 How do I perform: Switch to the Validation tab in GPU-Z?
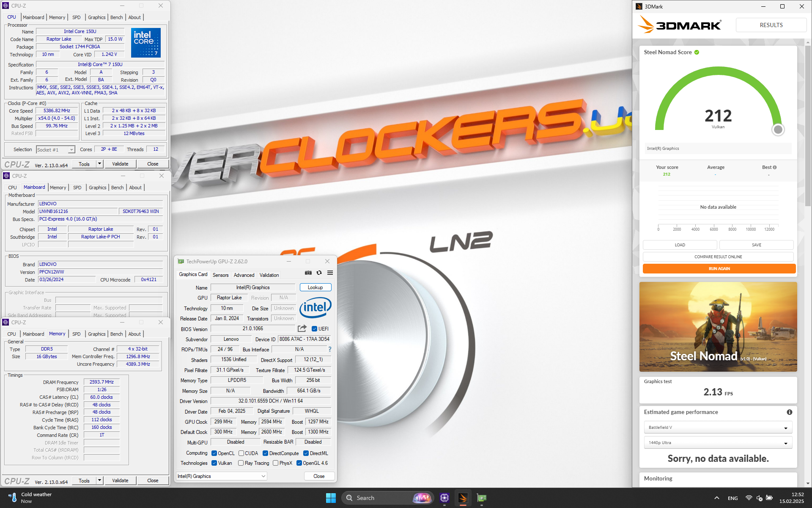[x=269, y=275]
